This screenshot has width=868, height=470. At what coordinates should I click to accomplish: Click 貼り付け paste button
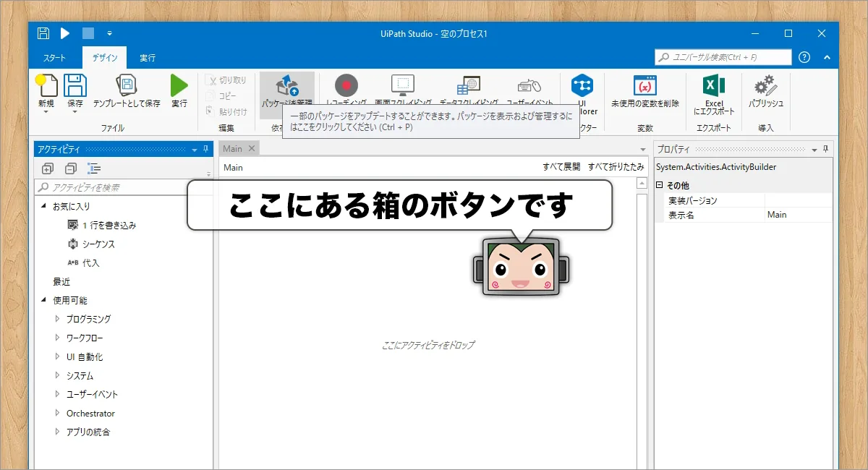coord(226,111)
